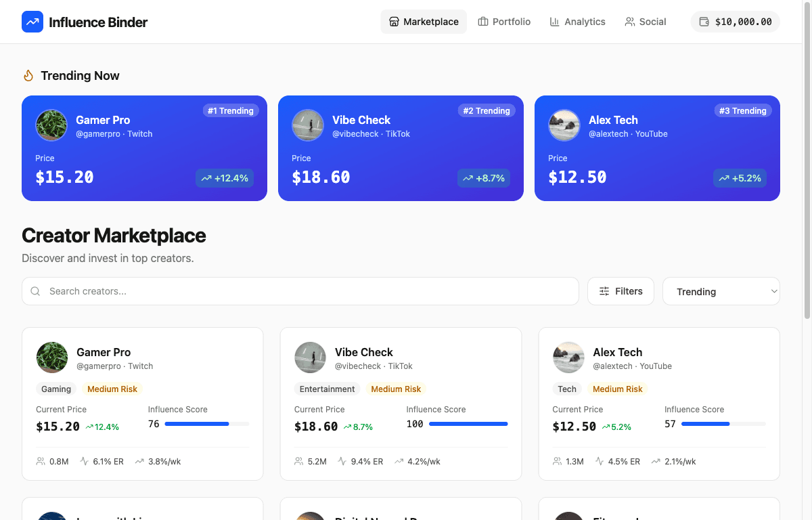Screen dimensions: 812x520
Task: Go to the Social tab
Action: tap(646, 22)
